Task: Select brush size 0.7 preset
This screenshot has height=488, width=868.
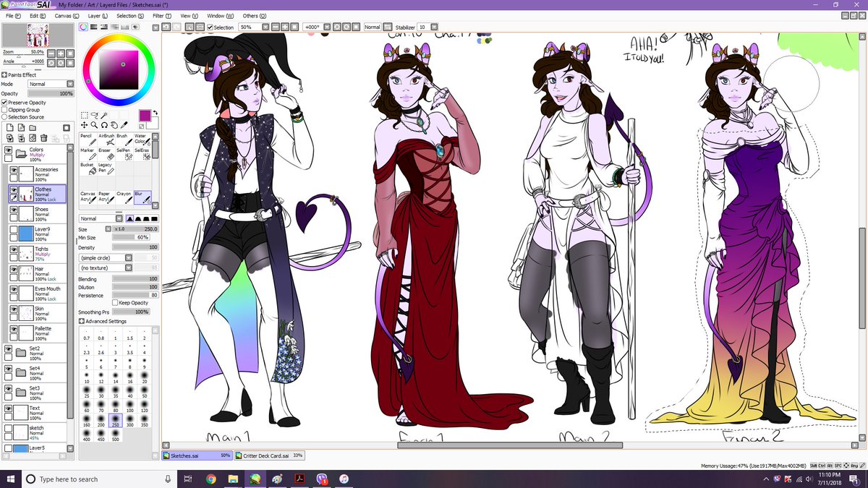Action: coord(87,335)
